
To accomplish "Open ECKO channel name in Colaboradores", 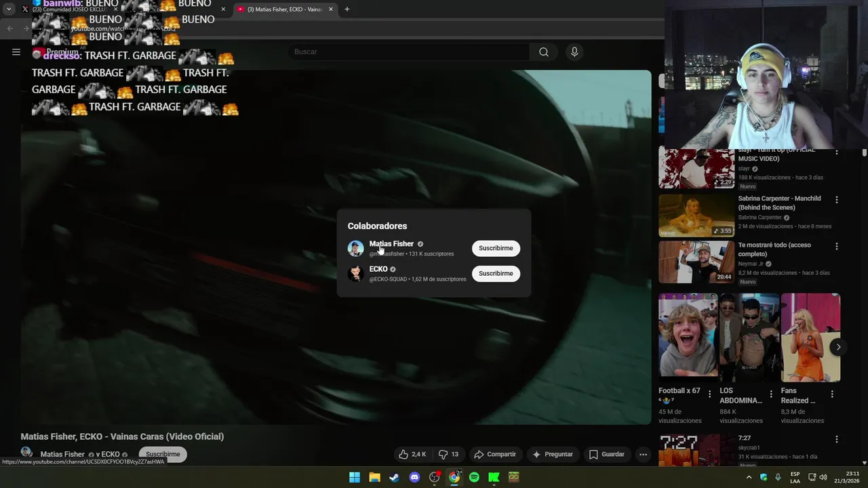I will (x=378, y=269).
